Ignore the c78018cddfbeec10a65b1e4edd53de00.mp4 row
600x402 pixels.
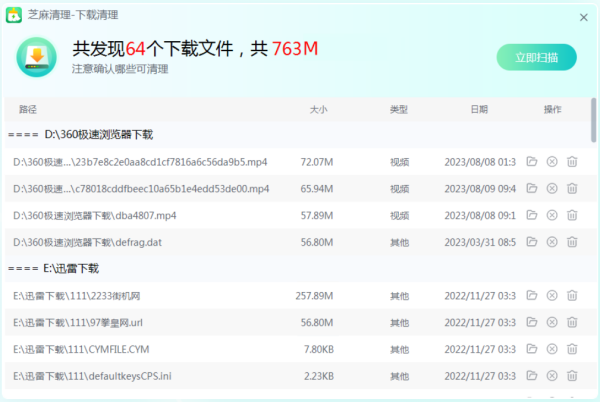(x=552, y=189)
